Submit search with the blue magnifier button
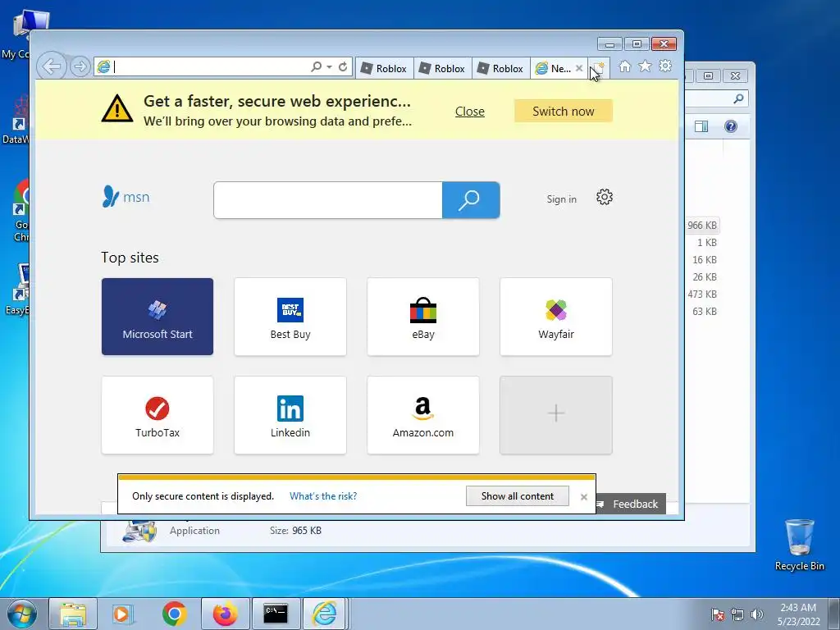Image resolution: width=840 pixels, height=630 pixels. [x=471, y=200]
